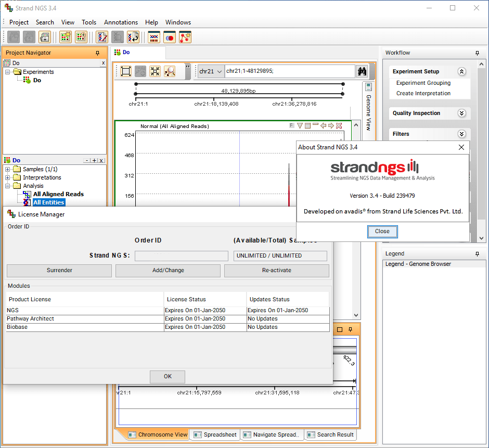Click the down-triangle track options icon
Viewport: 489px width, 448px height.
tap(300, 125)
